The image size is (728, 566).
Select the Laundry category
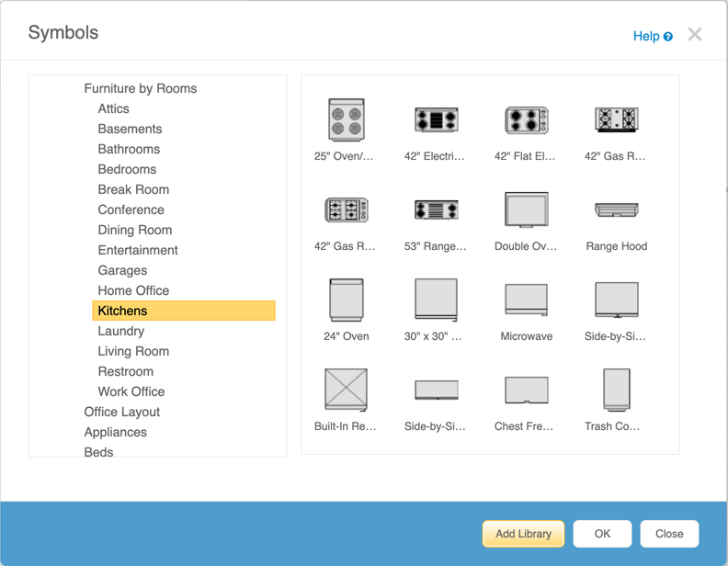tap(120, 331)
